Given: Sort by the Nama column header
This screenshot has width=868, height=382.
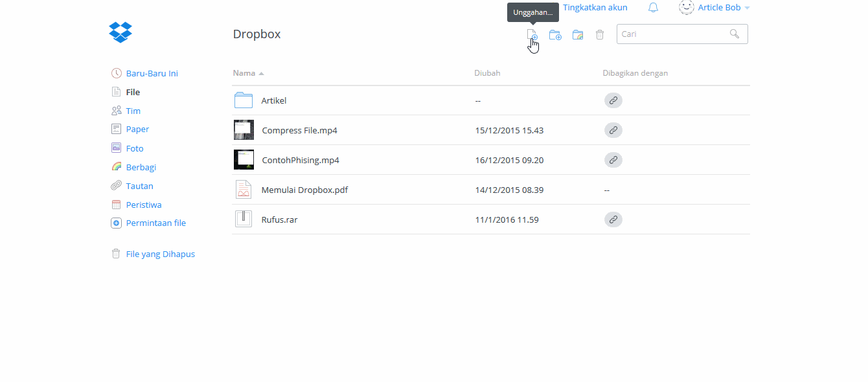Looking at the screenshot, I should 244,73.
